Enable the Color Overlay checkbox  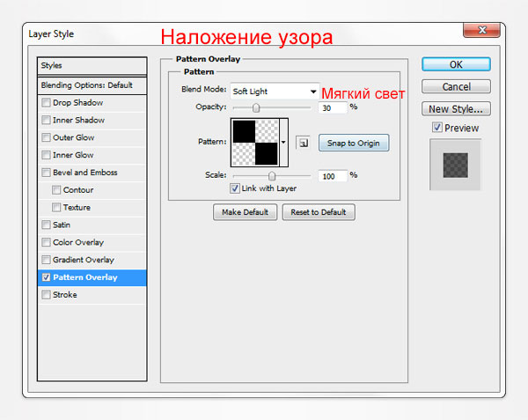46,242
